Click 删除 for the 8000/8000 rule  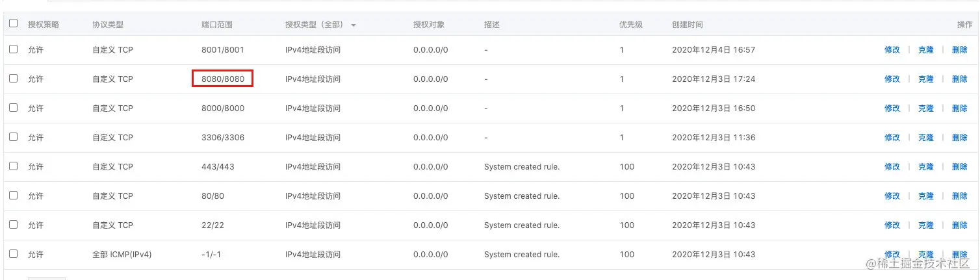click(x=959, y=108)
